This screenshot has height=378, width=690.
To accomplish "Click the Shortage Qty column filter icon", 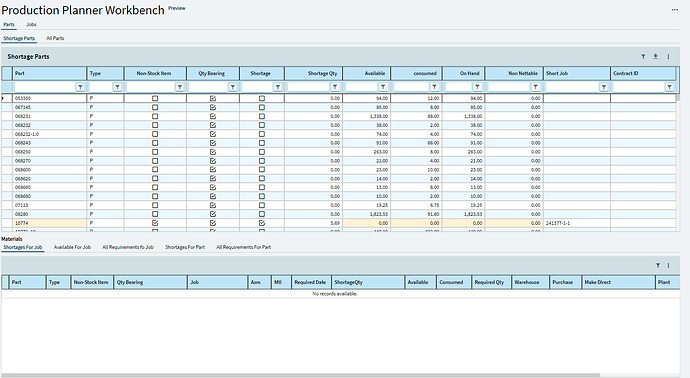I will [335, 87].
